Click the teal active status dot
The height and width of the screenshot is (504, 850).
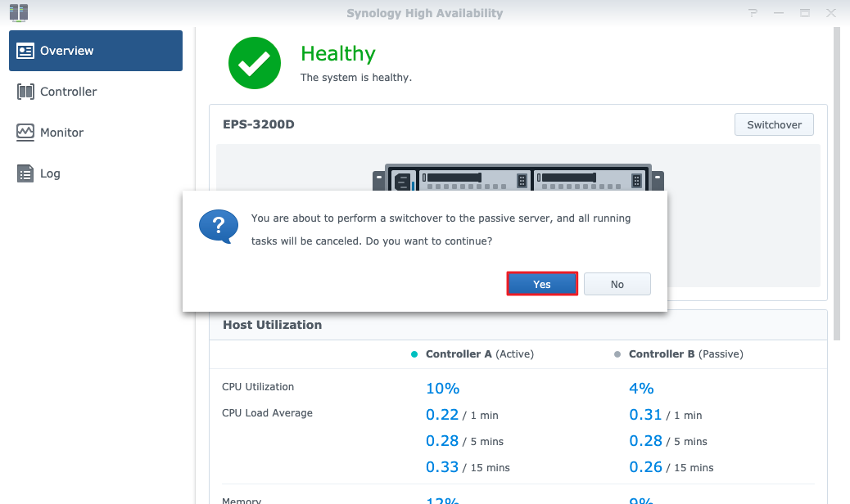(x=414, y=354)
